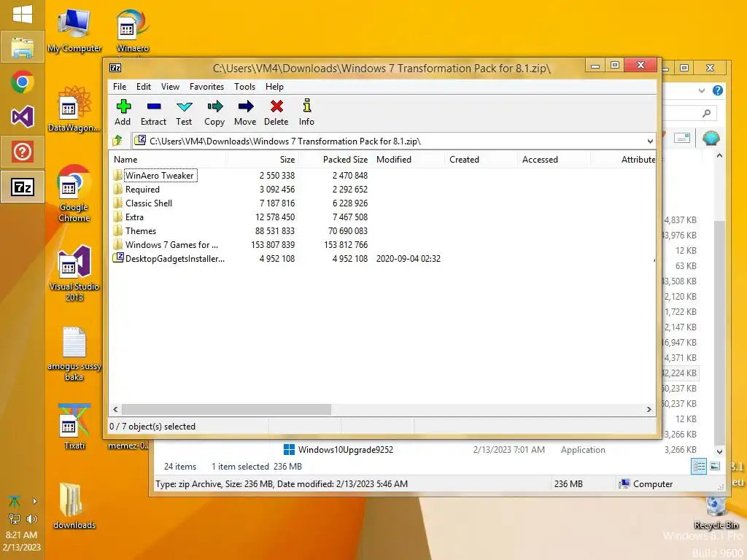Select My Computer desktop icon
This screenshot has width=747, height=560.
74,31
